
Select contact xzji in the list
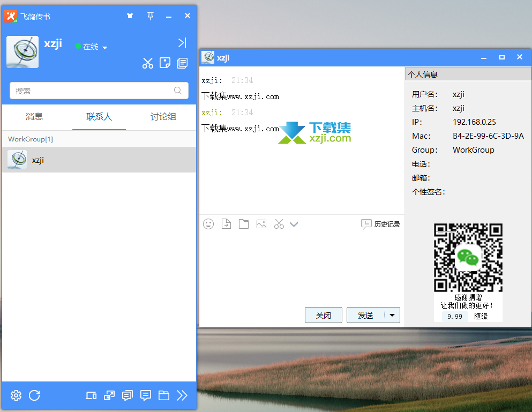coord(99,160)
